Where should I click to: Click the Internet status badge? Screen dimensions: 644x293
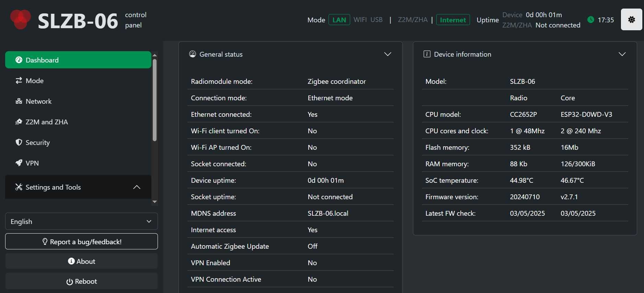(453, 20)
